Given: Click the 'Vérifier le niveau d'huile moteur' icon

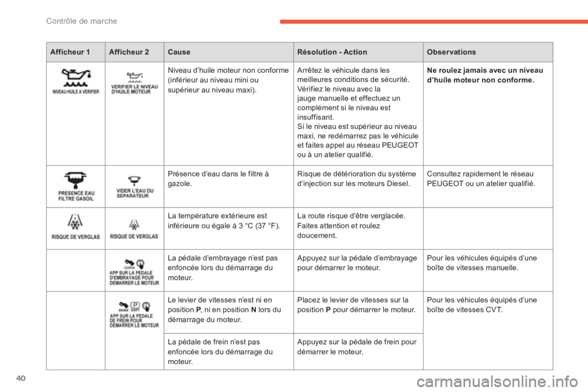Looking at the screenshot, I should coord(135,83).
